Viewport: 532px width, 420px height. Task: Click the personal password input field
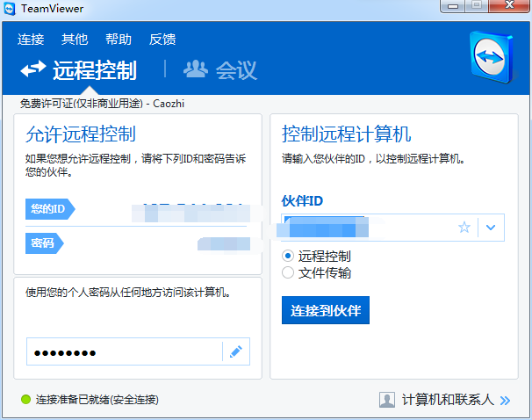123,352
